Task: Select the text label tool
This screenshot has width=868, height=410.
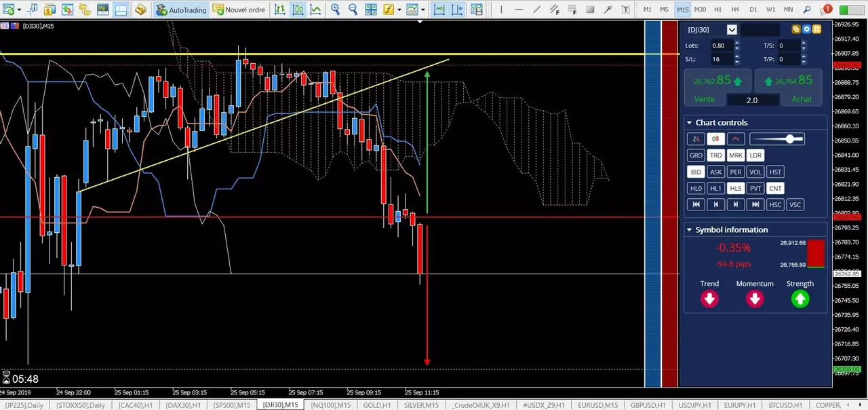Action: (625, 10)
